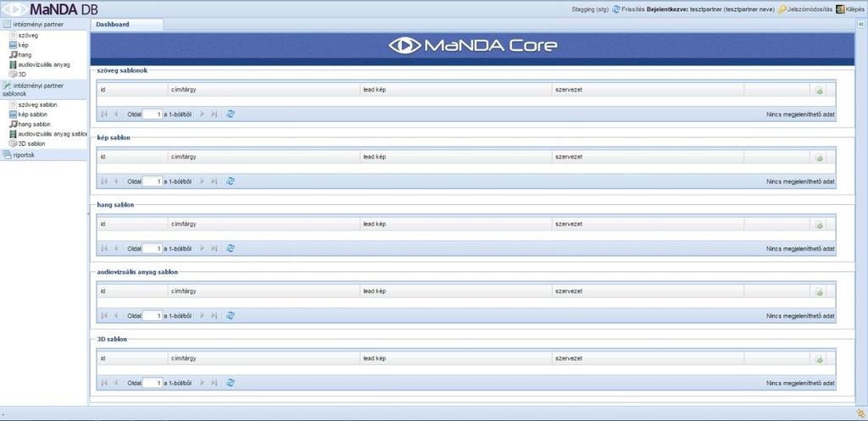Screen dimensions: 868x421
Task: Add new item to 3D sablon grid
Action: [819, 359]
